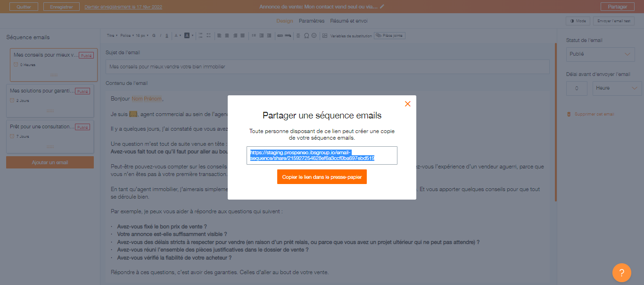The height and width of the screenshot is (285, 644).
Task: Open the Police font dropdown
Action: pos(127,35)
